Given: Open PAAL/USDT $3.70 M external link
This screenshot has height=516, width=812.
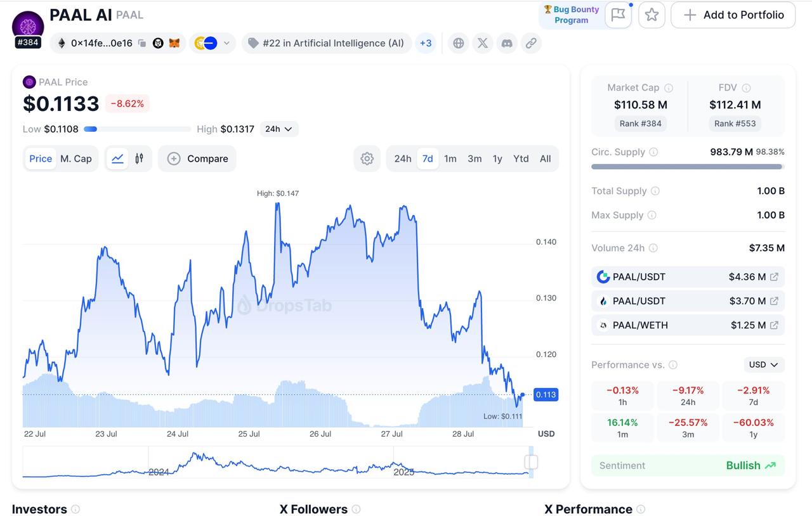Looking at the screenshot, I should [774, 301].
